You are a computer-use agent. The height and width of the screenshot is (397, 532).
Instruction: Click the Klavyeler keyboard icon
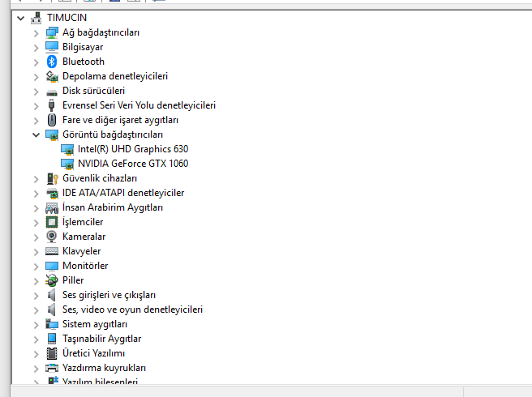coord(52,251)
